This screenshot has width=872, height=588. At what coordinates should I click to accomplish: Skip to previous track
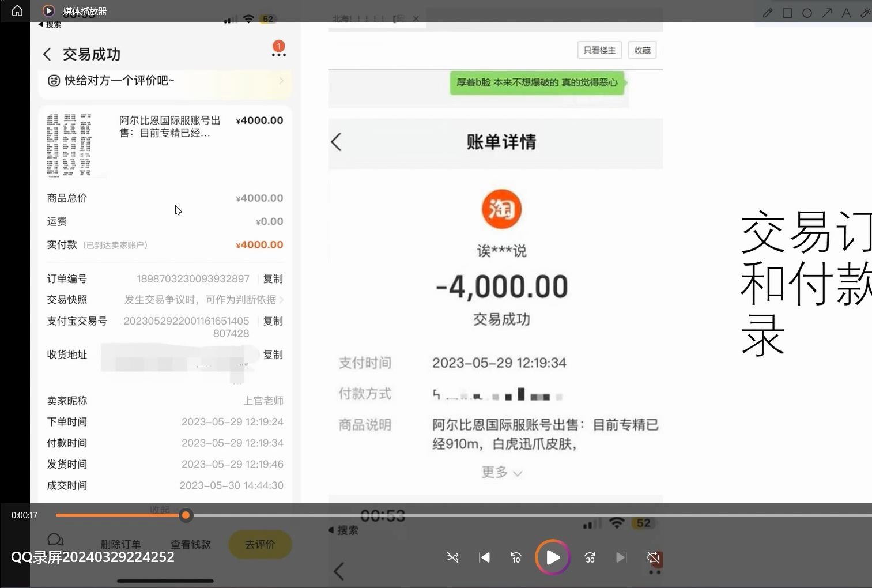[x=484, y=557]
